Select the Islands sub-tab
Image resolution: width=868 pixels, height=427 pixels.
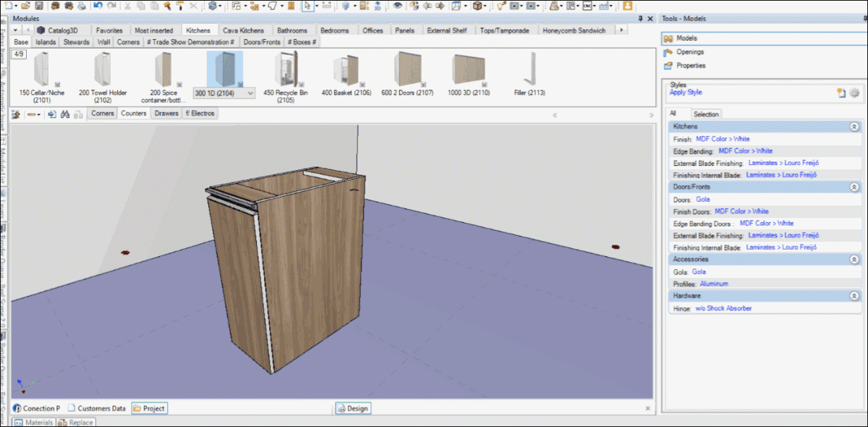pos(46,42)
